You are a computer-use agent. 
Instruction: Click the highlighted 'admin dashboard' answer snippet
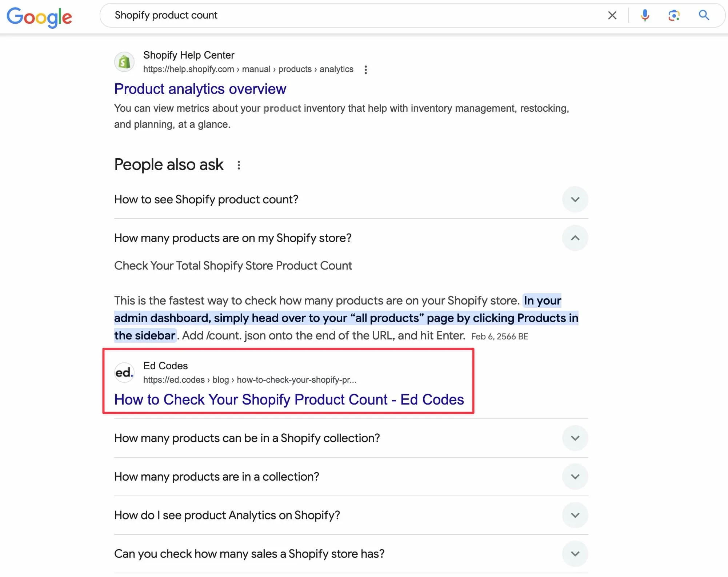click(x=346, y=318)
